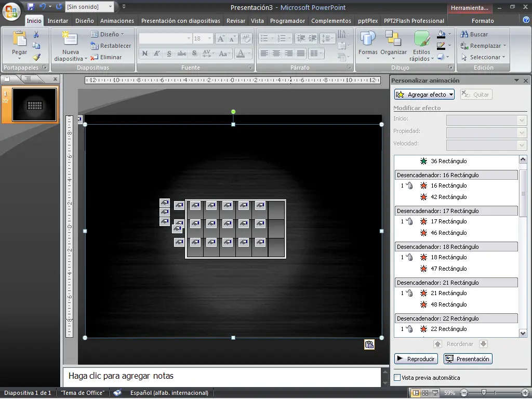Open the Reemplazar dropdown arrow
The image size is (532, 399).
[504, 46]
